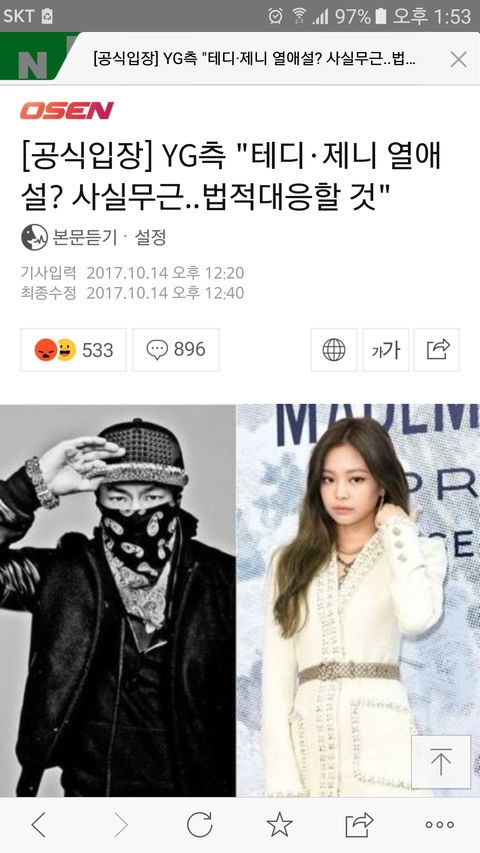Tap the article share icon
The image size is (480, 853).
click(436, 350)
